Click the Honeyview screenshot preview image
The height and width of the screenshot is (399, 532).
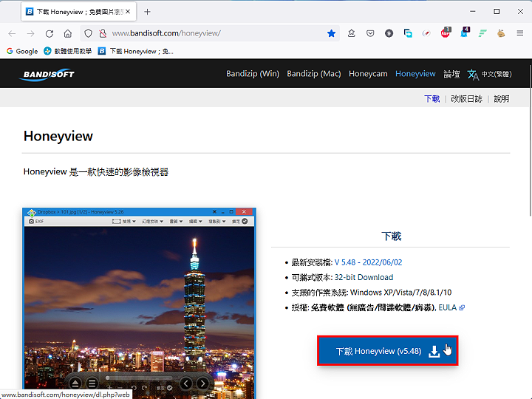click(139, 303)
